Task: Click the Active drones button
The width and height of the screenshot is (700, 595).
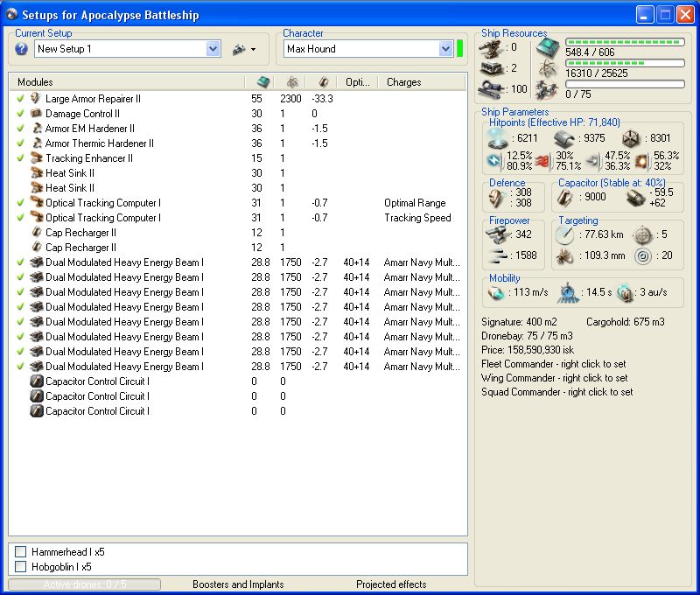Action: (85, 584)
